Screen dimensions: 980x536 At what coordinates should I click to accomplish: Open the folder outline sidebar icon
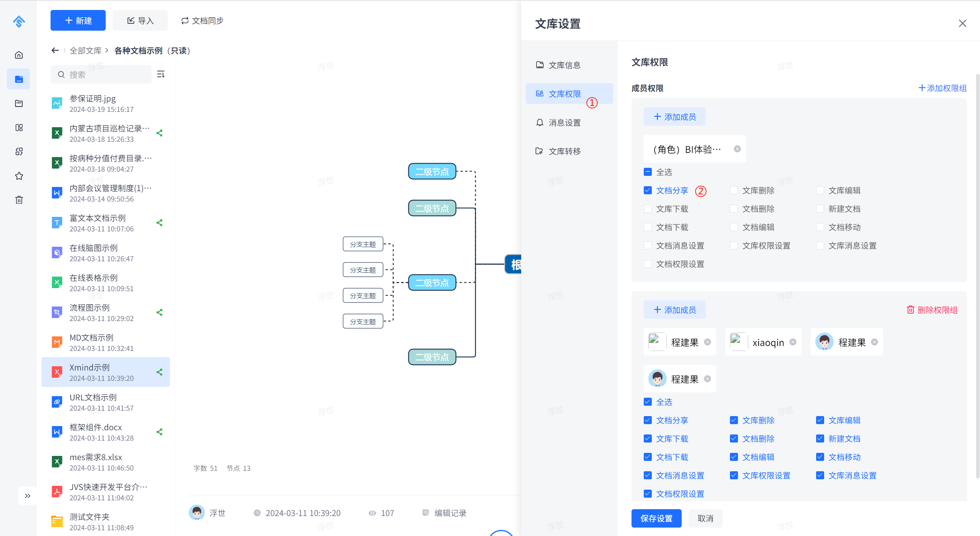[19, 103]
